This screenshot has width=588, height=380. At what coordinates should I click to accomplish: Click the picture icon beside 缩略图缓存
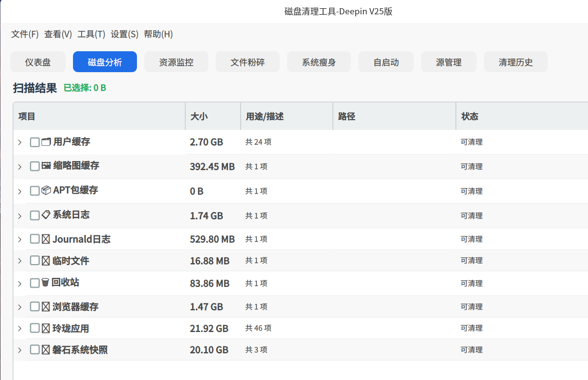point(46,166)
